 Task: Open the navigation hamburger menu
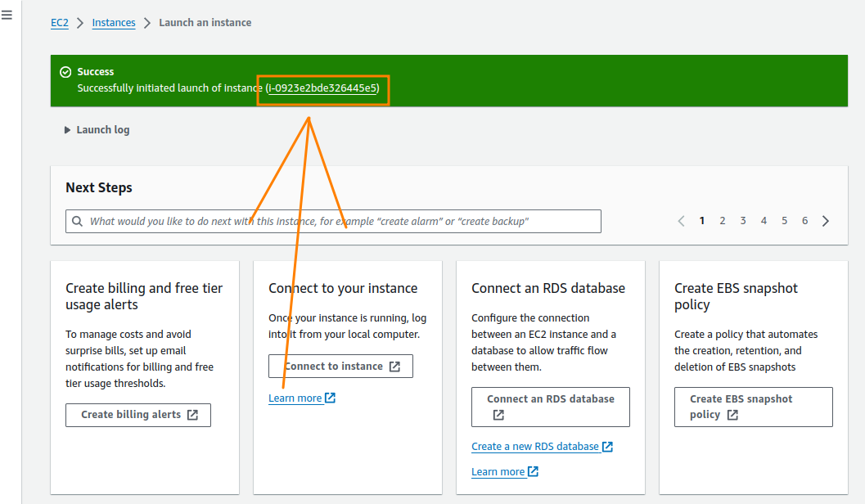click(7, 14)
